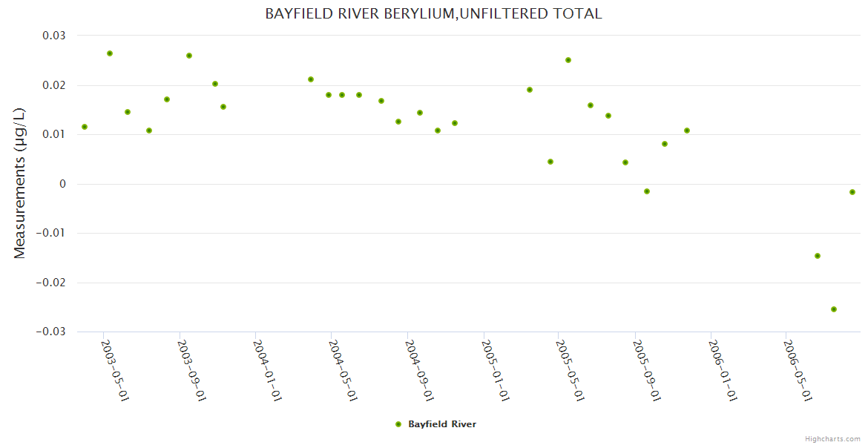Click the 0.03 y-axis label
This screenshot has height=445, width=868.
(x=52, y=36)
